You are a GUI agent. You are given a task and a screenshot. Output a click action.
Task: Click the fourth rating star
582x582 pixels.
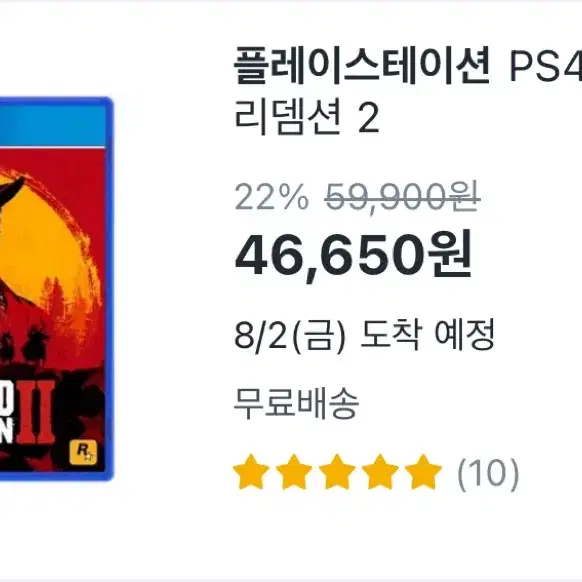tap(380, 471)
